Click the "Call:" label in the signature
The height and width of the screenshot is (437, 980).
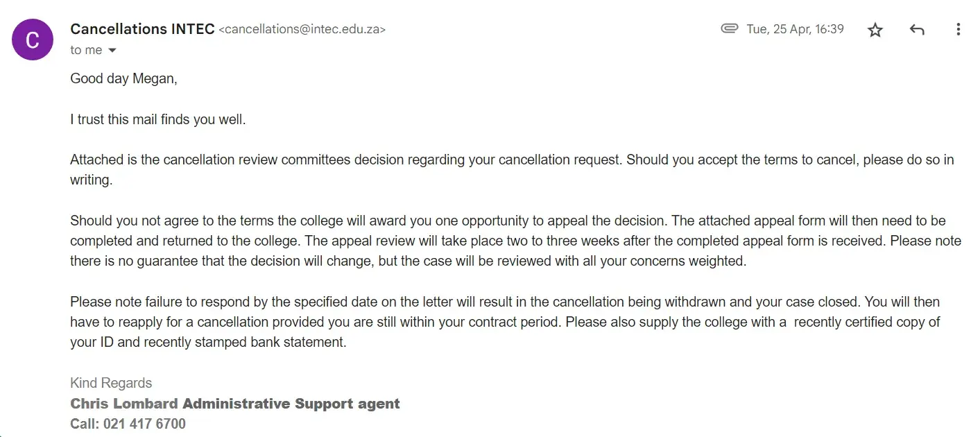[85, 424]
